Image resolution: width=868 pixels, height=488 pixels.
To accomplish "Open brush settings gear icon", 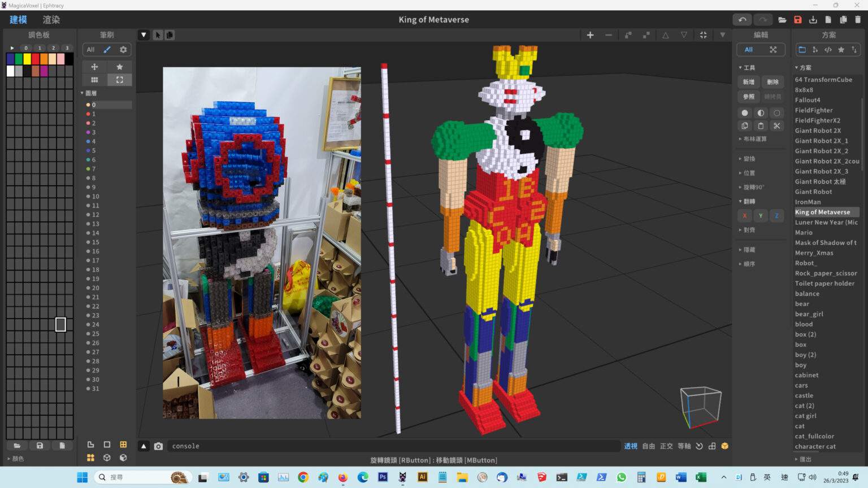I will [x=123, y=50].
